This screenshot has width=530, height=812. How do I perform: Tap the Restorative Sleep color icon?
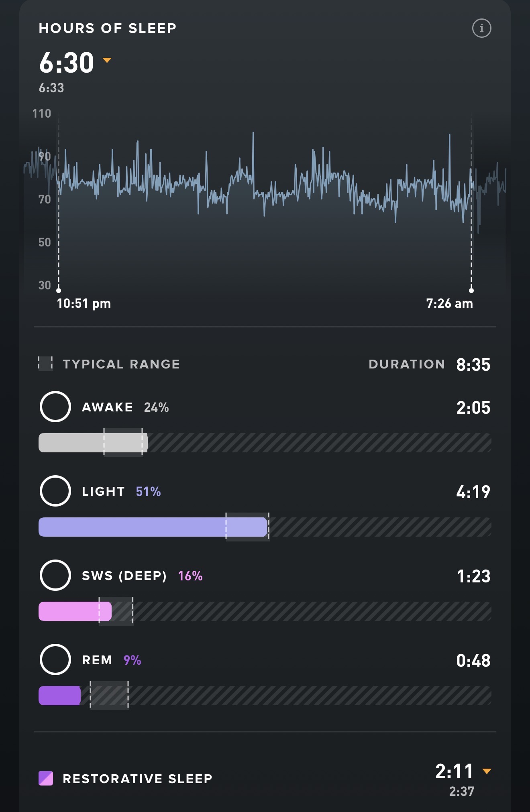click(46, 778)
